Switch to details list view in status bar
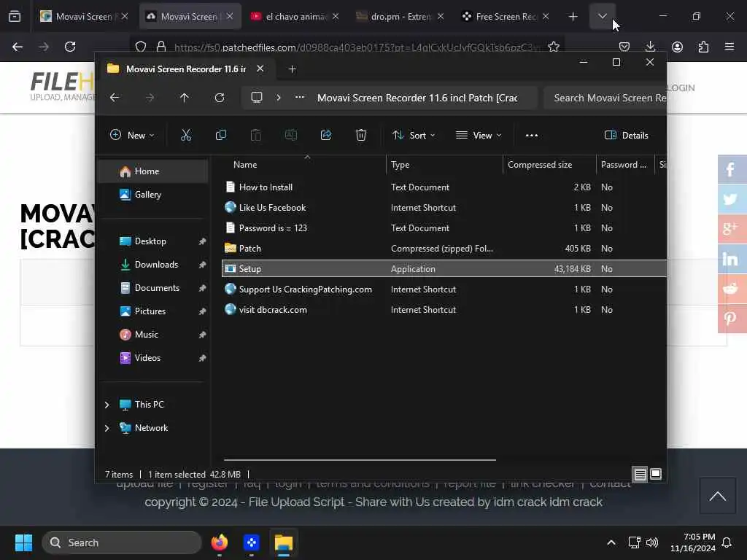The image size is (747, 560). (640, 474)
